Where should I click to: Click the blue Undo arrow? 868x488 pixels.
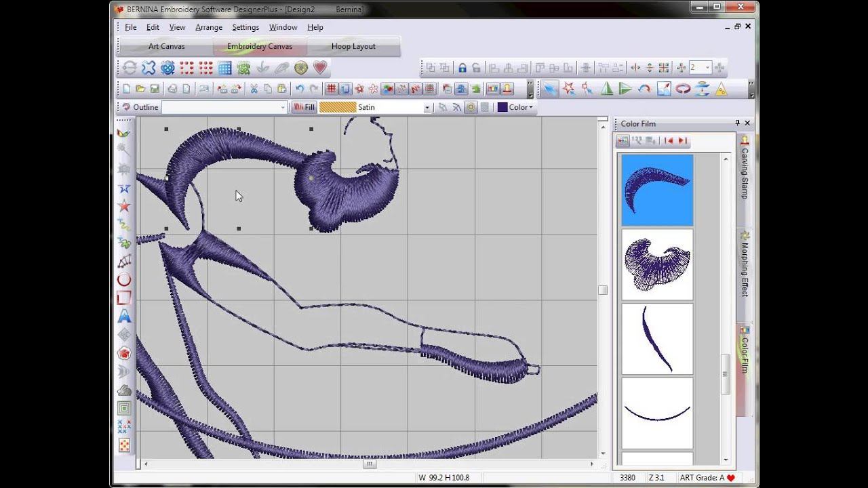[299, 89]
